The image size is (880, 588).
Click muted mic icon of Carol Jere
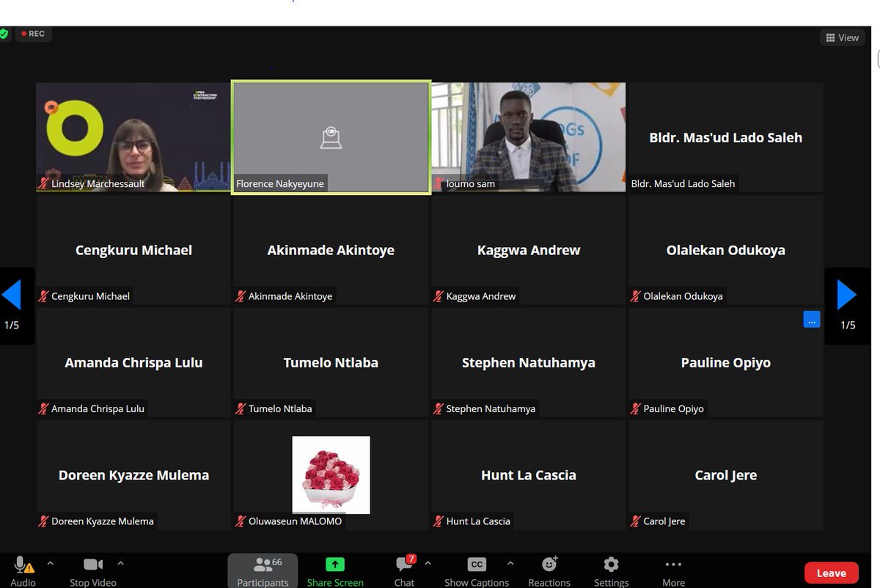636,521
